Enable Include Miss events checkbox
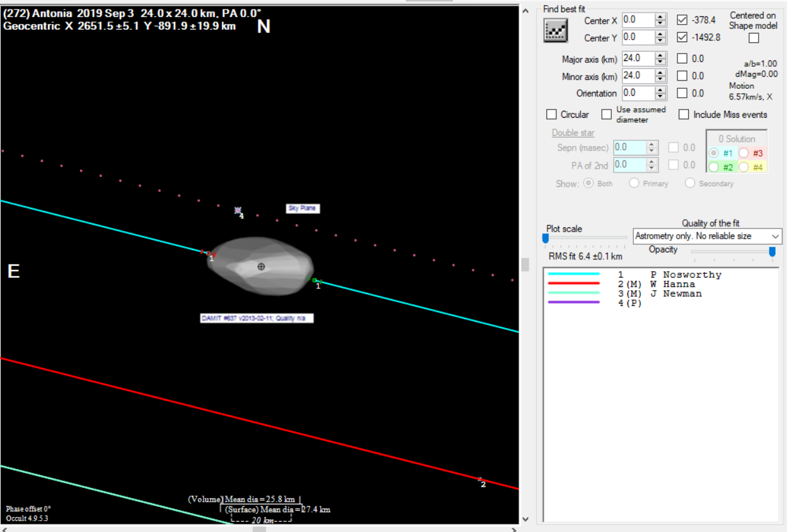The height and width of the screenshot is (532, 787). coord(684,115)
